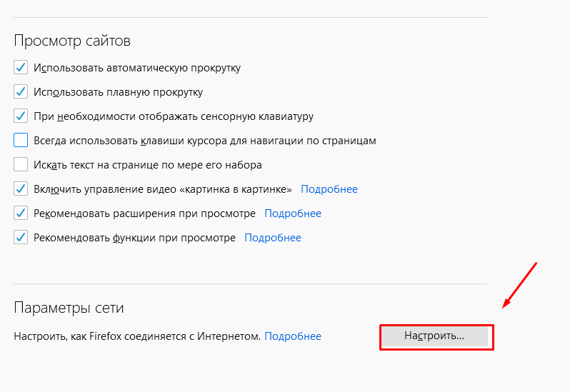This screenshot has width=570, height=392.
Task: Enable cursor keys navigation checkbox (клавиши курсора)
Action: 21,141
